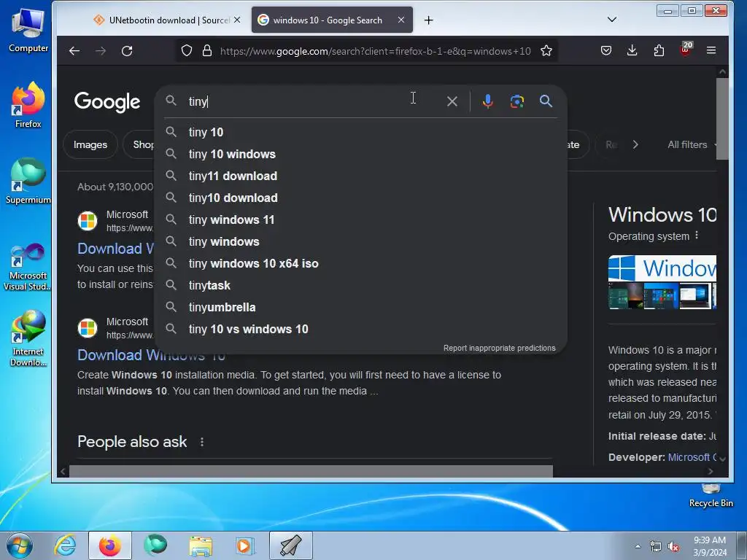Choose suggestion 'tiny 10 vs windows 10'
Viewport: 747px width, 560px height.
360,329
